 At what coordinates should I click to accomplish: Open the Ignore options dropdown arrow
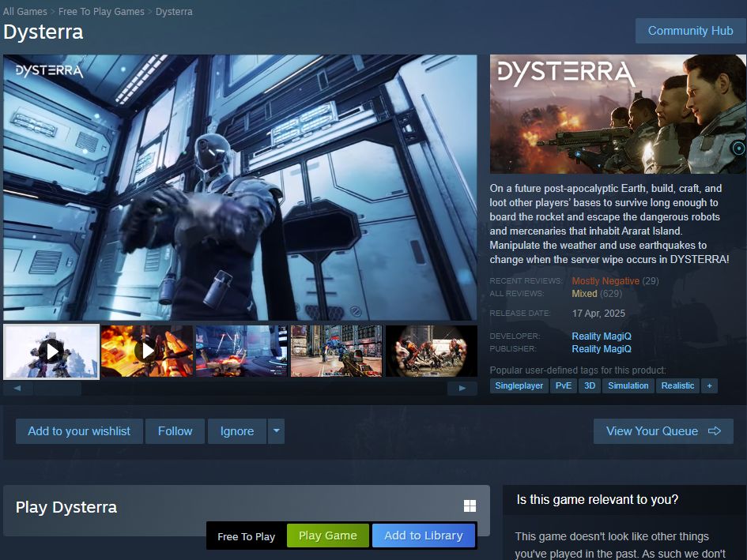tap(277, 431)
